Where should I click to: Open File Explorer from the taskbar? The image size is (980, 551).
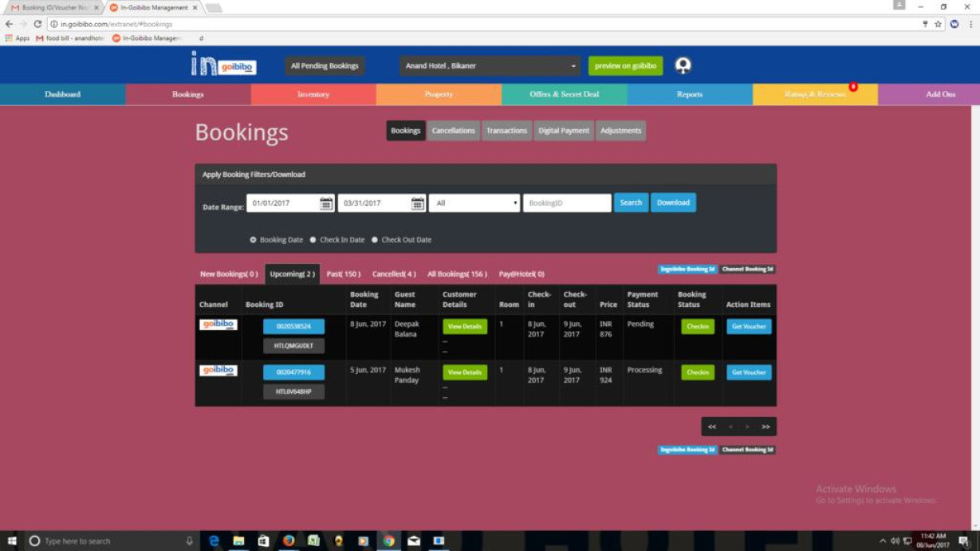[238, 541]
